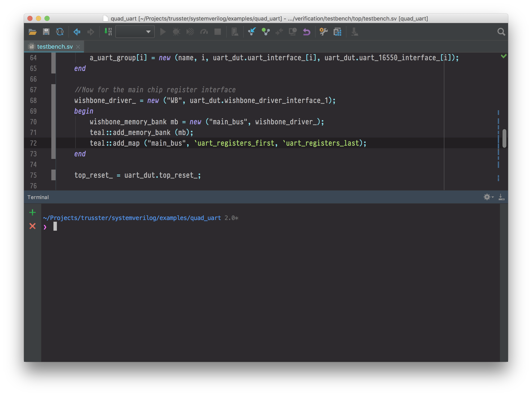Screen dimensions: 532x396
Task: Open the project structure icon
Action: 337,32
